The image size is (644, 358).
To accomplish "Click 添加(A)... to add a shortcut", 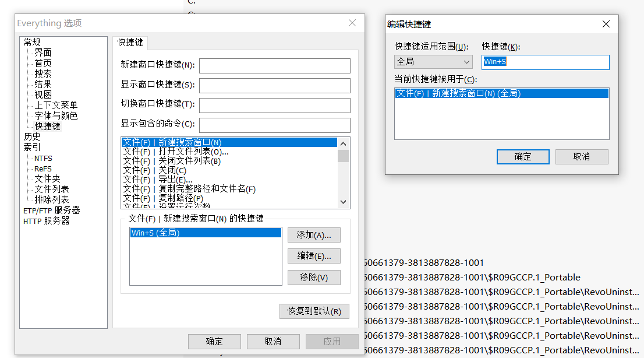I will tap(314, 235).
